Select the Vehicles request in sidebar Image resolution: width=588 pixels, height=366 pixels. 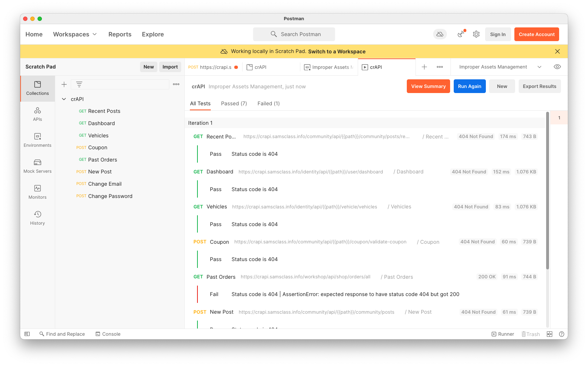click(x=120, y=136)
